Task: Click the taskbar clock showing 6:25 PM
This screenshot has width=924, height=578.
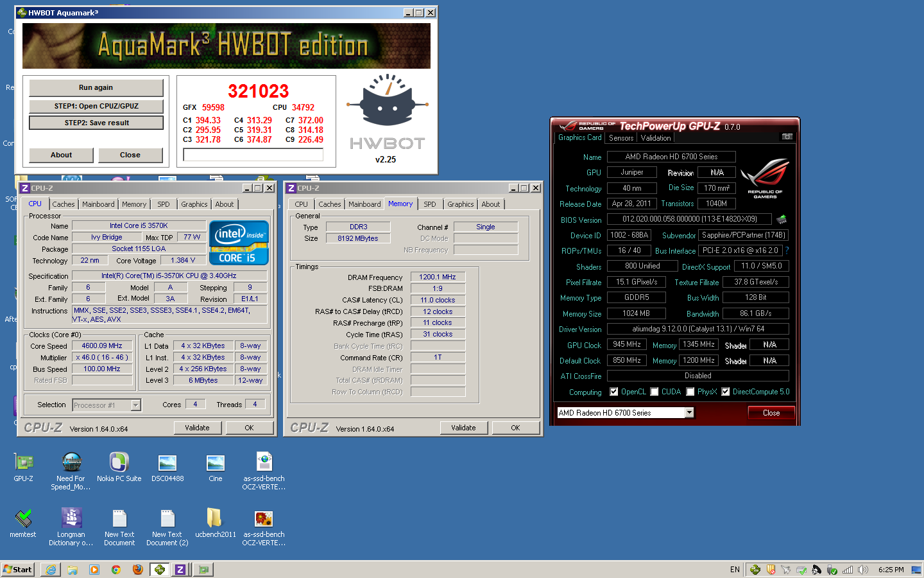Action: point(891,570)
